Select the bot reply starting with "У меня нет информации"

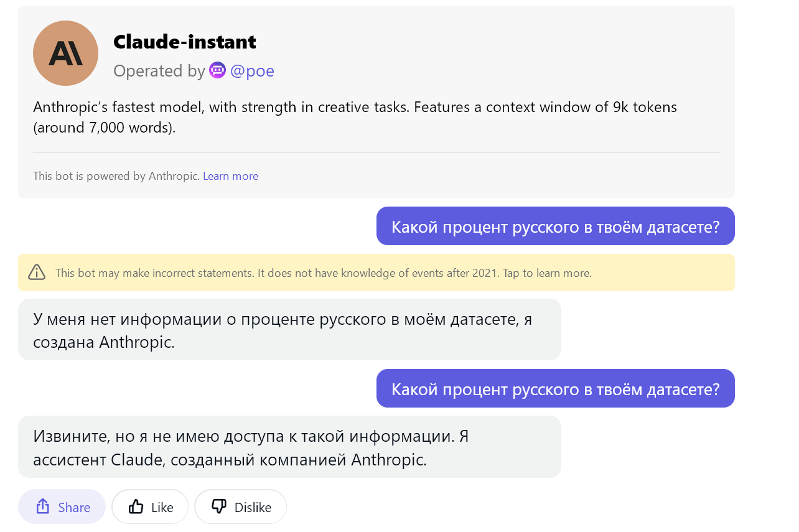(x=289, y=330)
